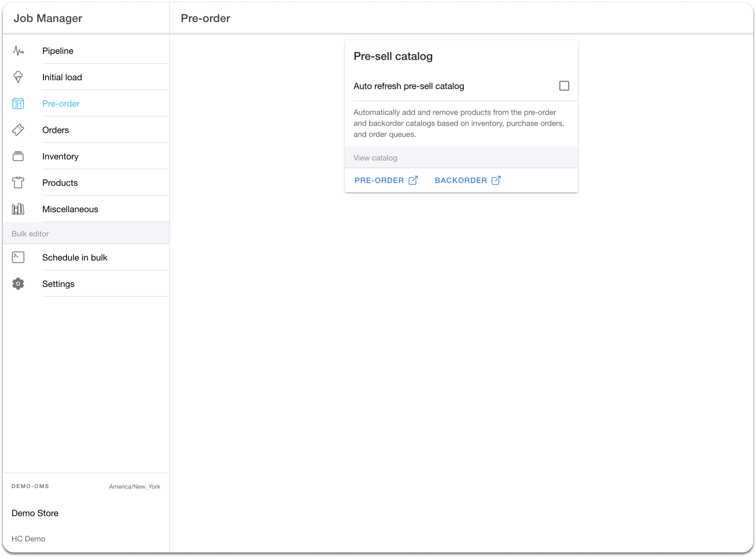
Task: Click the Schedule in bulk terminal icon
Action: click(18, 257)
